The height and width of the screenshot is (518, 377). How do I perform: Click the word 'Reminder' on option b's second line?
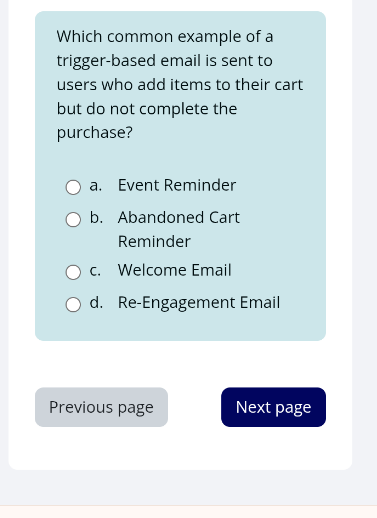[x=154, y=242]
